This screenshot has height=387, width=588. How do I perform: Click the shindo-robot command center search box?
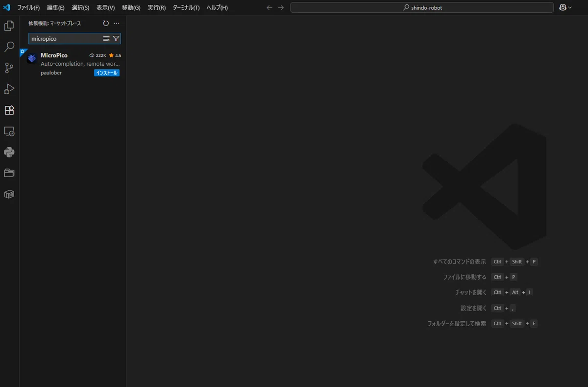coord(422,8)
